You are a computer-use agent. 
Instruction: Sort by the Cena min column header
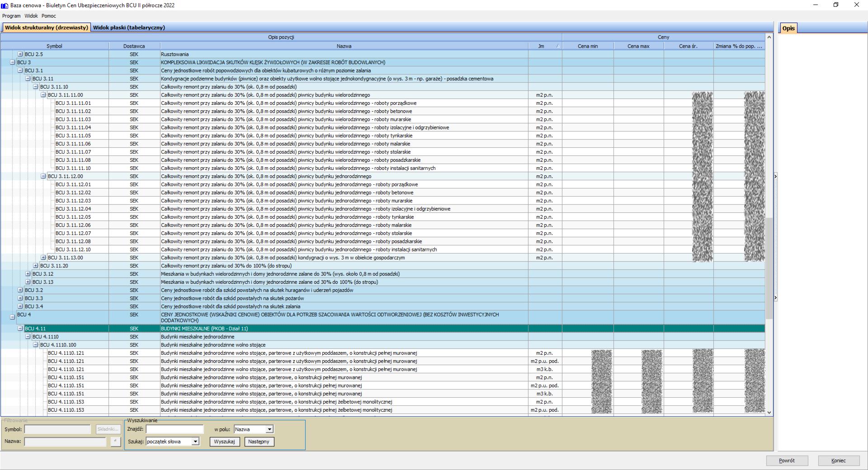(588, 46)
